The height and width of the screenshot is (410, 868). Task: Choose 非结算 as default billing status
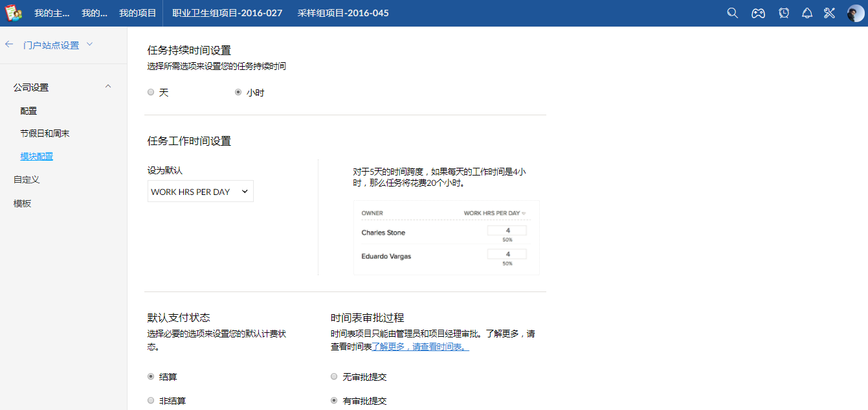pyautogui.click(x=151, y=401)
